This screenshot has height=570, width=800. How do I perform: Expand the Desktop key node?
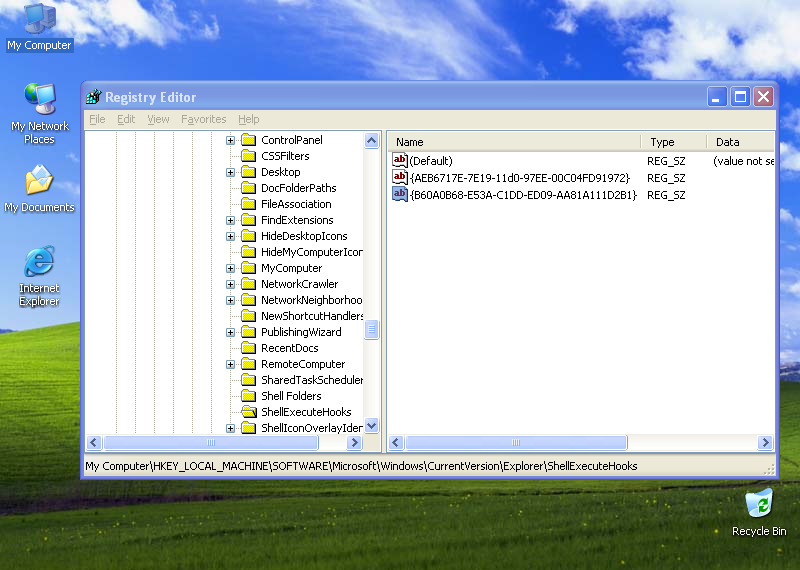pos(231,172)
